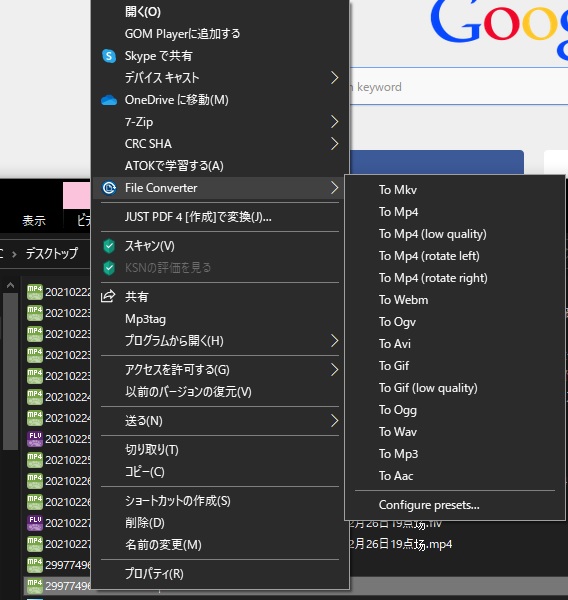Select ショートカットの作成(S)
The image size is (568, 600).
[x=220, y=501]
